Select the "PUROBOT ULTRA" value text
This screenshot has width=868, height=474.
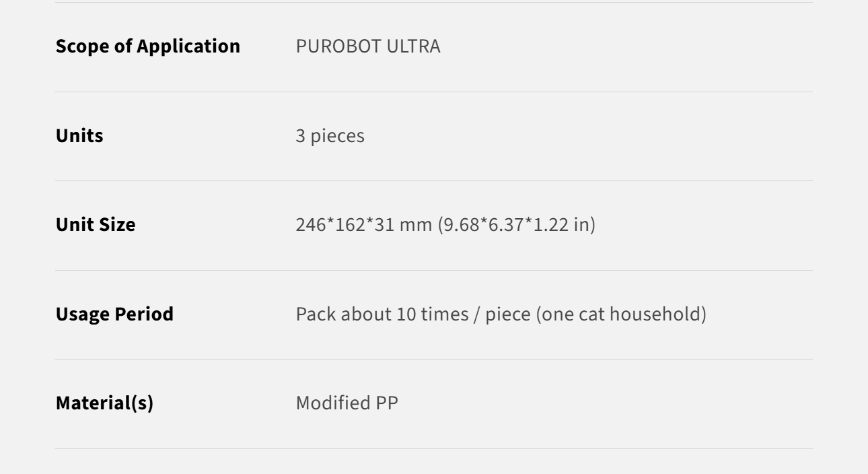pyautogui.click(x=368, y=46)
